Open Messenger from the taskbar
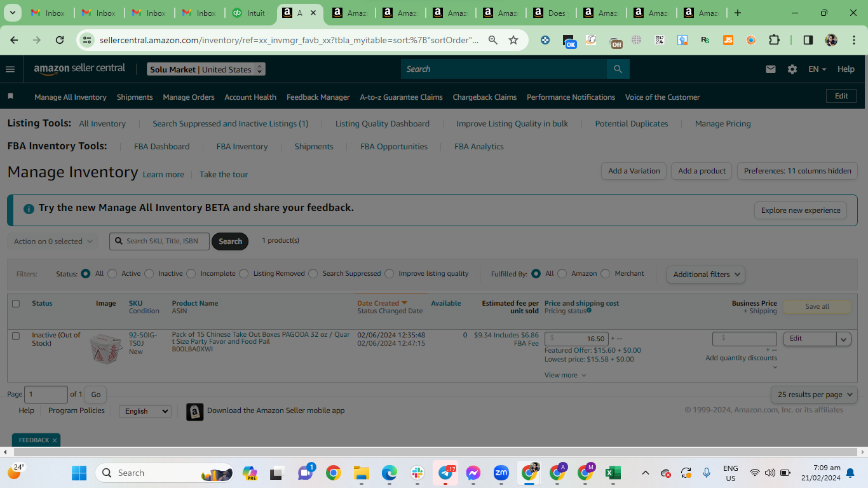Viewport: 868px width, 488px height. pos(473,473)
